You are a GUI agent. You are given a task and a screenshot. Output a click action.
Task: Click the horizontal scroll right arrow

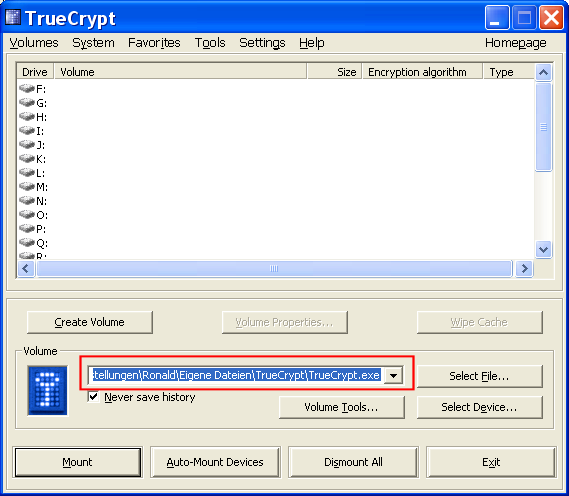tap(524, 269)
